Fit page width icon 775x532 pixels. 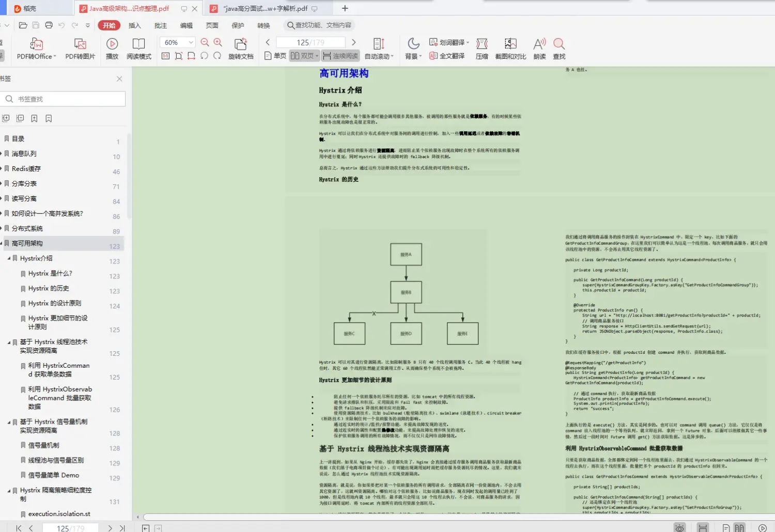pyautogui.click(x=192, y=56)
